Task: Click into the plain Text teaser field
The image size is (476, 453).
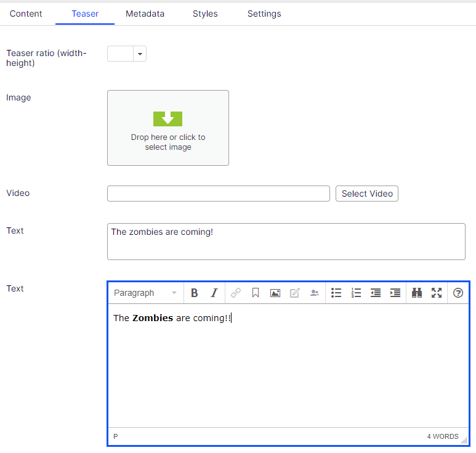Action: pyautogui.click(x=286, y=242)
